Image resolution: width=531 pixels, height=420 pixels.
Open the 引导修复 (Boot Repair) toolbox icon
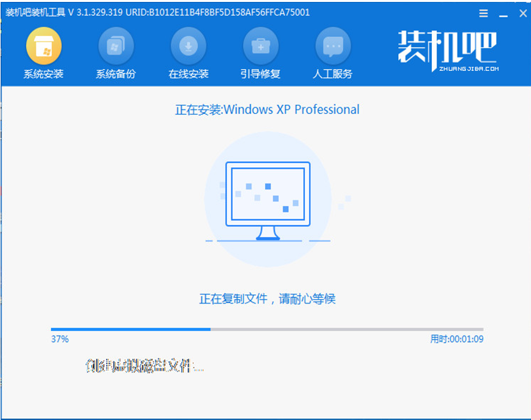pos(259,47)
